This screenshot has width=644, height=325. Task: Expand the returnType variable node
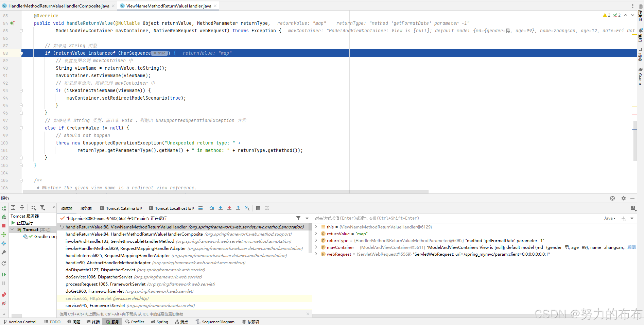(x=316, y=240)
